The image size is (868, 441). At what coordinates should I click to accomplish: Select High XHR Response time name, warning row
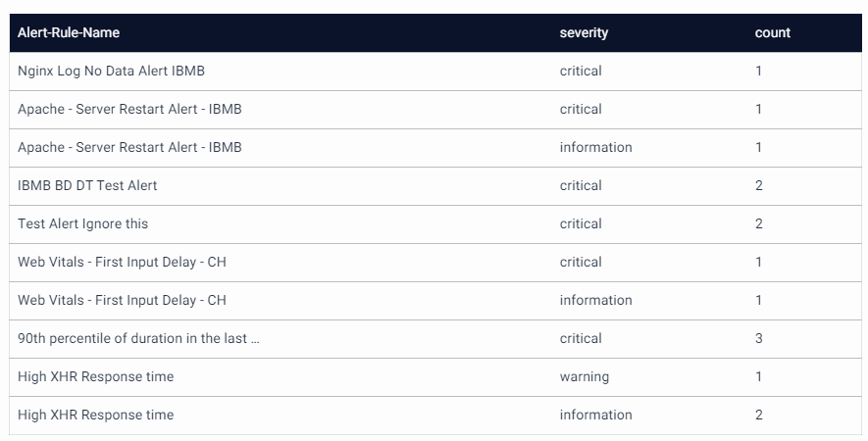(x=95, y=376)
